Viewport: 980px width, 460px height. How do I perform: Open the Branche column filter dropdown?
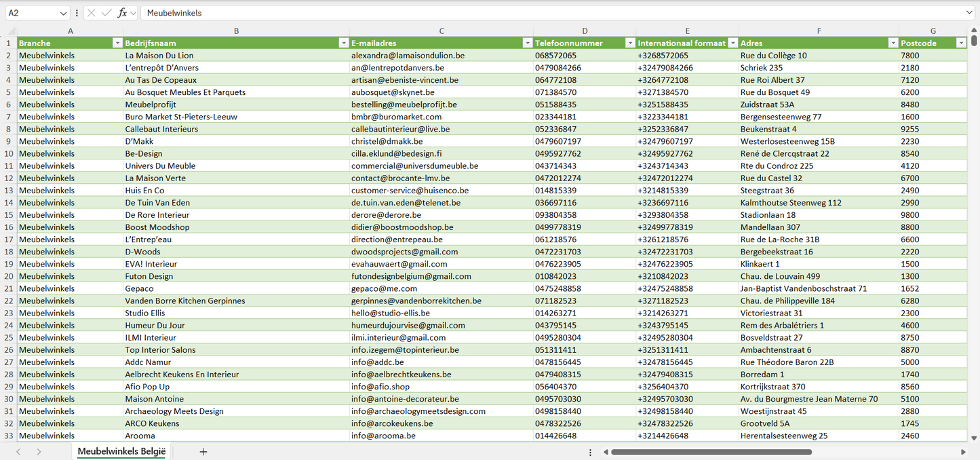[x=117, y=43]
